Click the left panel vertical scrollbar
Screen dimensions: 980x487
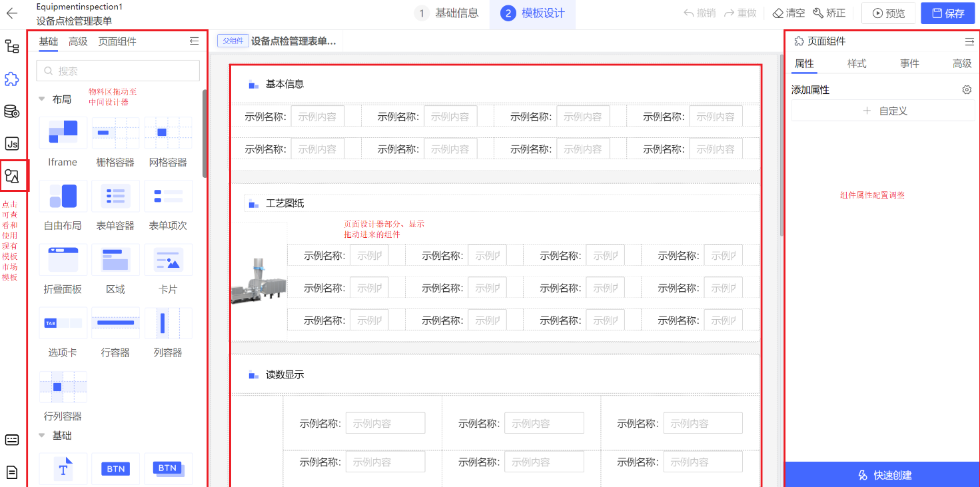coord(205,133)
